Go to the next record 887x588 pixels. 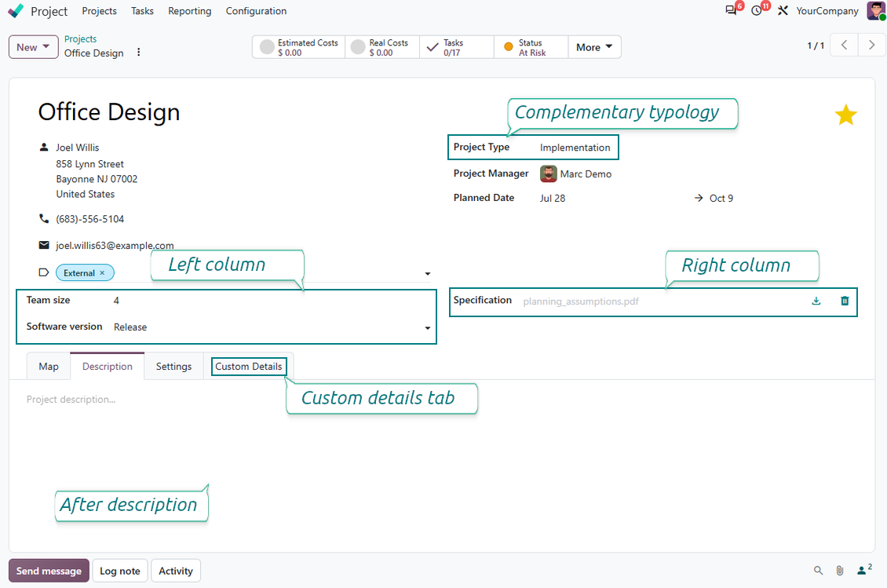coord(872,46)
